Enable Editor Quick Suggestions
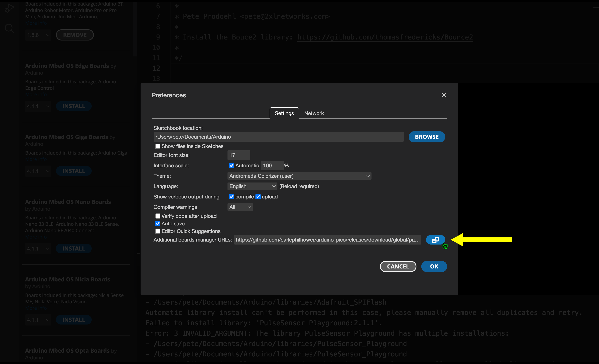This screenshot has height=364, width=599. point(158,231)
